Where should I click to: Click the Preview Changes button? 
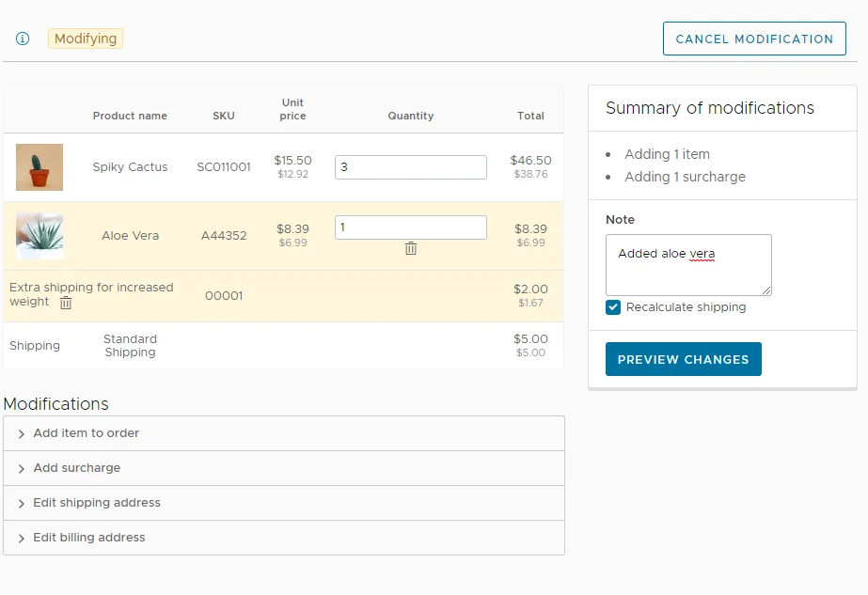683,359
